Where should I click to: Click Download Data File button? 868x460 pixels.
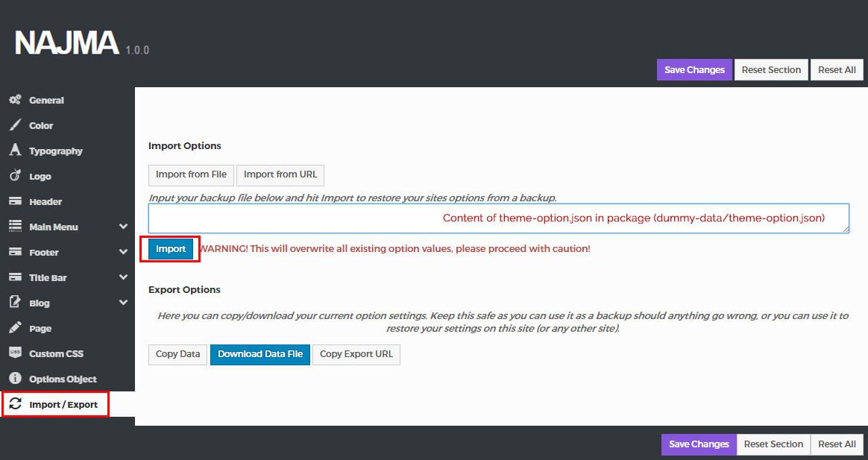[260, 354]
